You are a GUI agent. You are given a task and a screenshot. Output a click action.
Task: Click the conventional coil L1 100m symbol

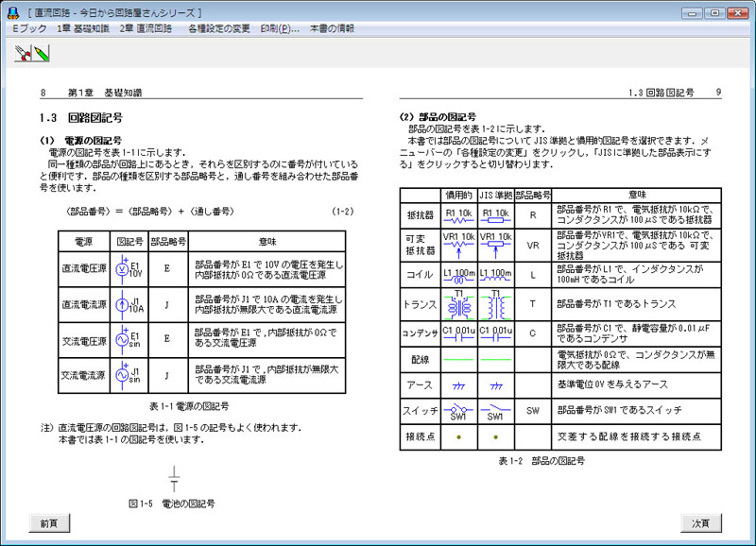(x=458, y=274)
